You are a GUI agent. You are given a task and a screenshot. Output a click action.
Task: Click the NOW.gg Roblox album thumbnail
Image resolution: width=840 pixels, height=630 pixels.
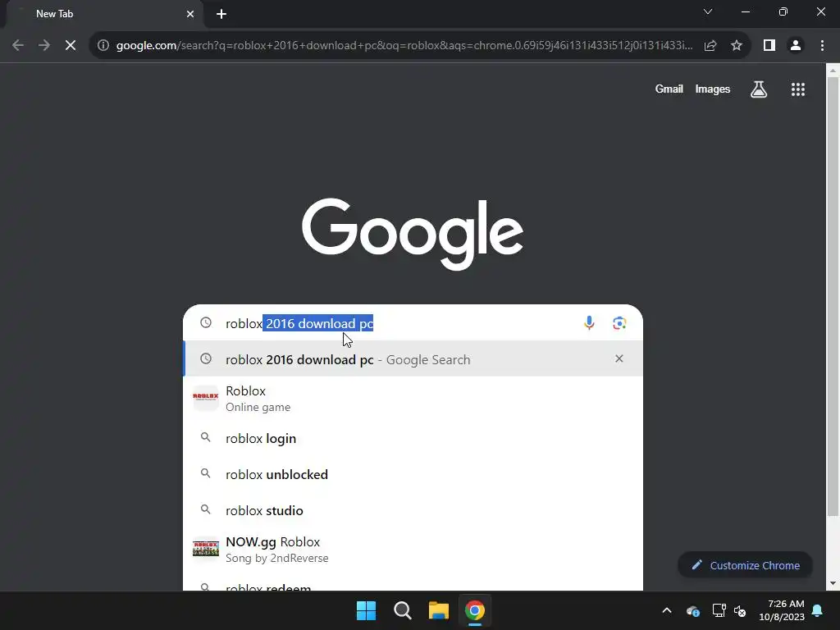point(206,549)
